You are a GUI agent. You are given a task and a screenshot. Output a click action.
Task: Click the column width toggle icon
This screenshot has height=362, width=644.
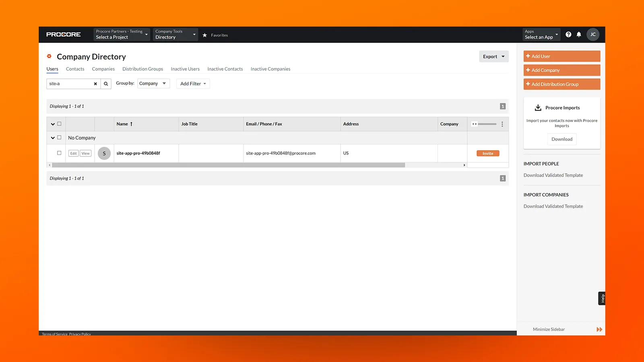coord(475,124)
